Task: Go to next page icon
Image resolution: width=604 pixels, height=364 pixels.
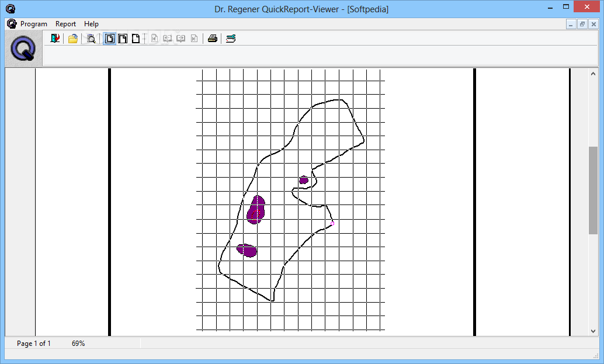Action: point(180,39)
